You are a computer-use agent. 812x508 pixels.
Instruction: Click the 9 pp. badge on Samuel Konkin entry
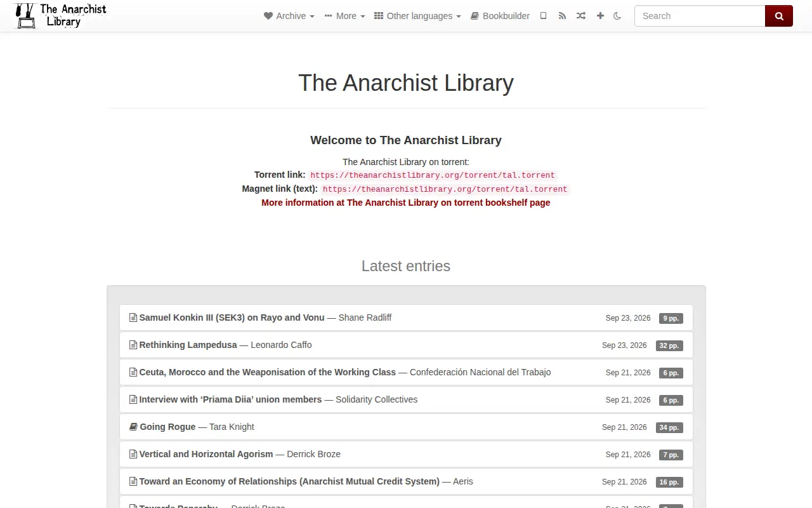pyautogui.click(x=671, y=318)
